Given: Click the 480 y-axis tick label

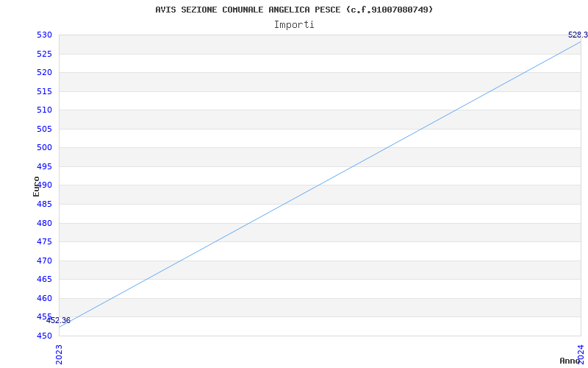Looking at the screenshot, I should 44,223.
